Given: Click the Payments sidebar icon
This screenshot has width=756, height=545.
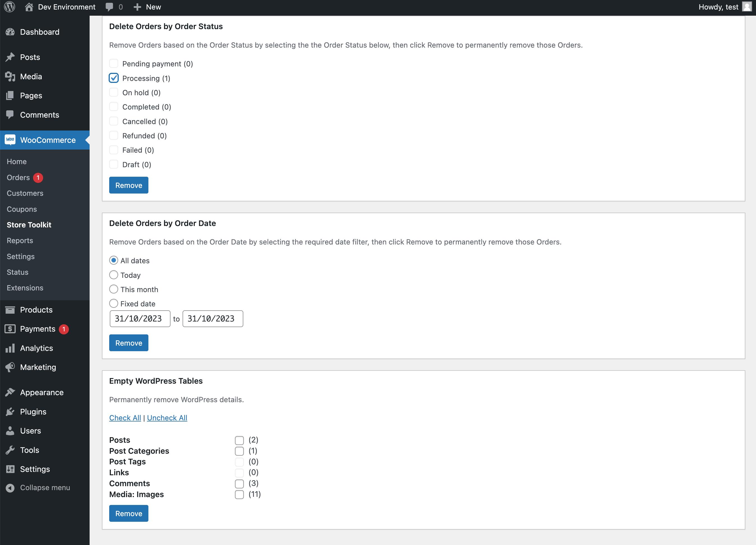Looking at the screenshot, I should 12,329.
